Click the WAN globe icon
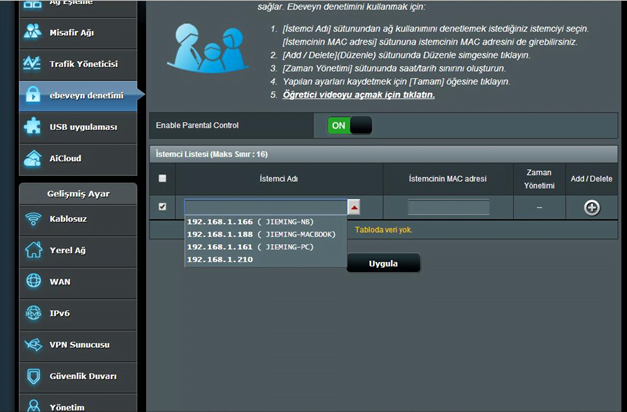Image resolution: width=627 pixels, height=412 pixels. 33,282
